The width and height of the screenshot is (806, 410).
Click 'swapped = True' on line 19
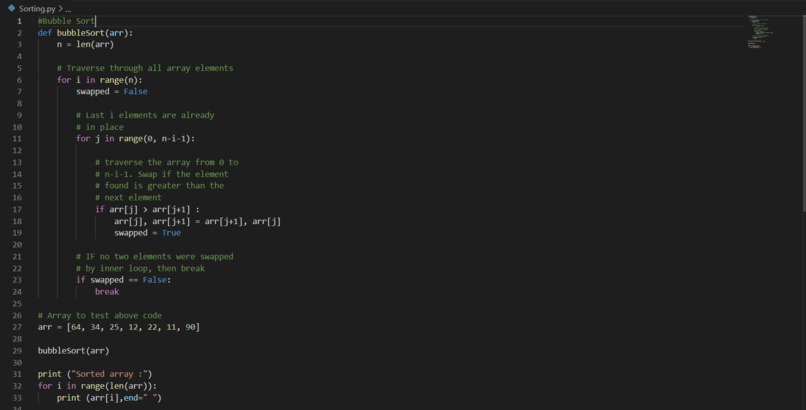point(148,233)
